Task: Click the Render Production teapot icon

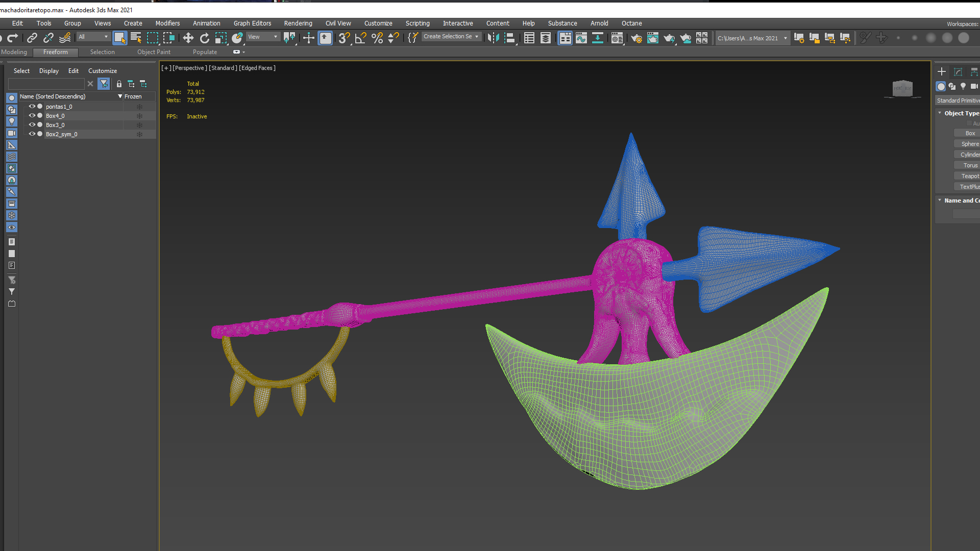Action: (669, 38)
